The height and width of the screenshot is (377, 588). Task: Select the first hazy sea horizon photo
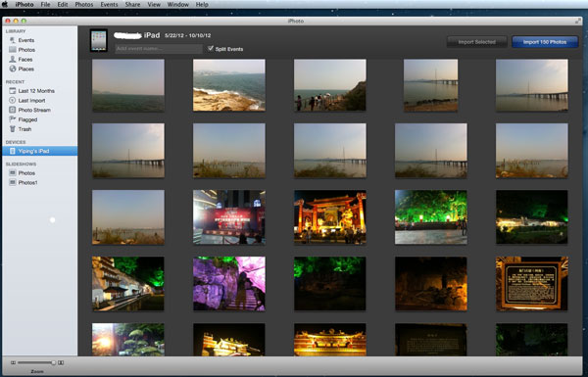coord(128,85)
